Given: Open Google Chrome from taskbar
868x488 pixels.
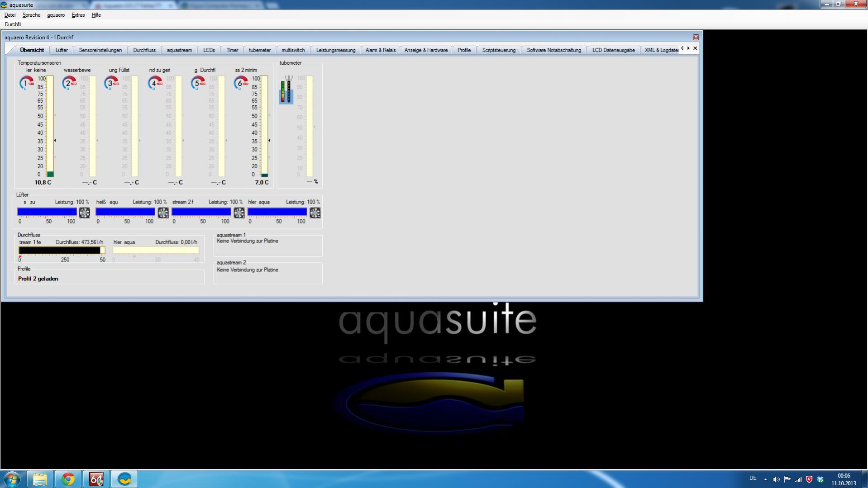Looking at the screenshot, I should pos(68,479).
